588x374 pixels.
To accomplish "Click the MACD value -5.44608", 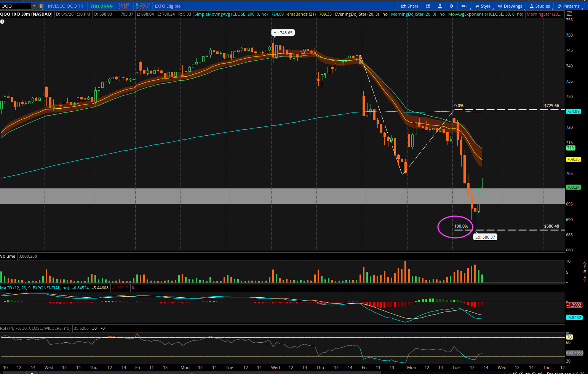I will pyautogui.click(x=101, y=288).
